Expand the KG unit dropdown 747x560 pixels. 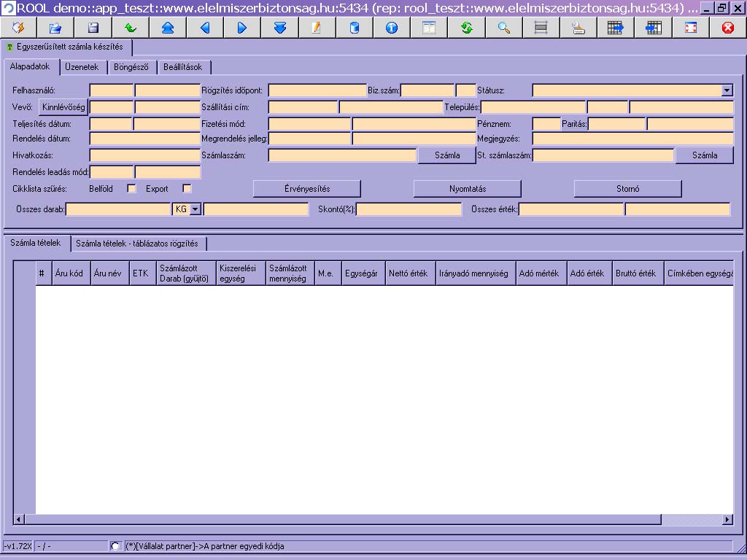(x=195, y=210)
